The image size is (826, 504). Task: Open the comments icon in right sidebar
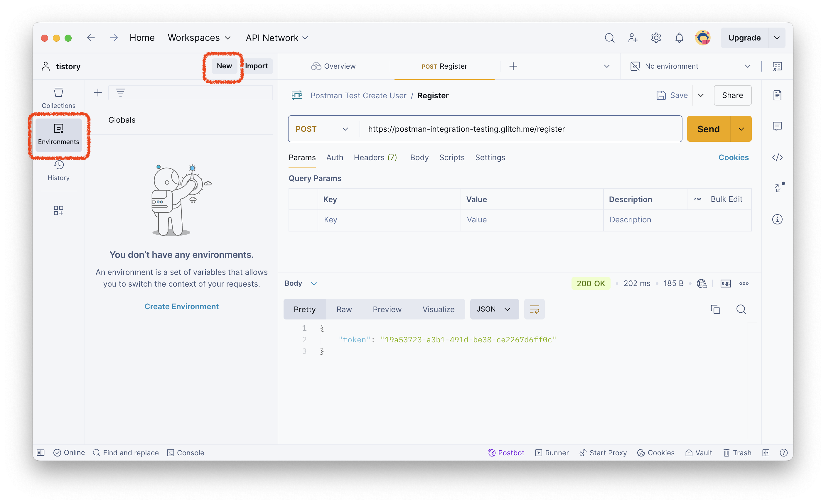point(777,126)
